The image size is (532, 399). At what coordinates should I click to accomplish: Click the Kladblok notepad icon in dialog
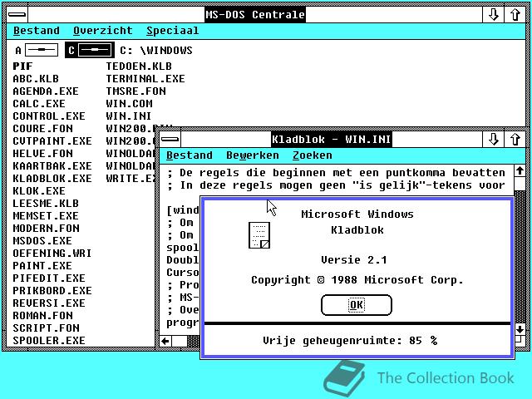(259, 235)
